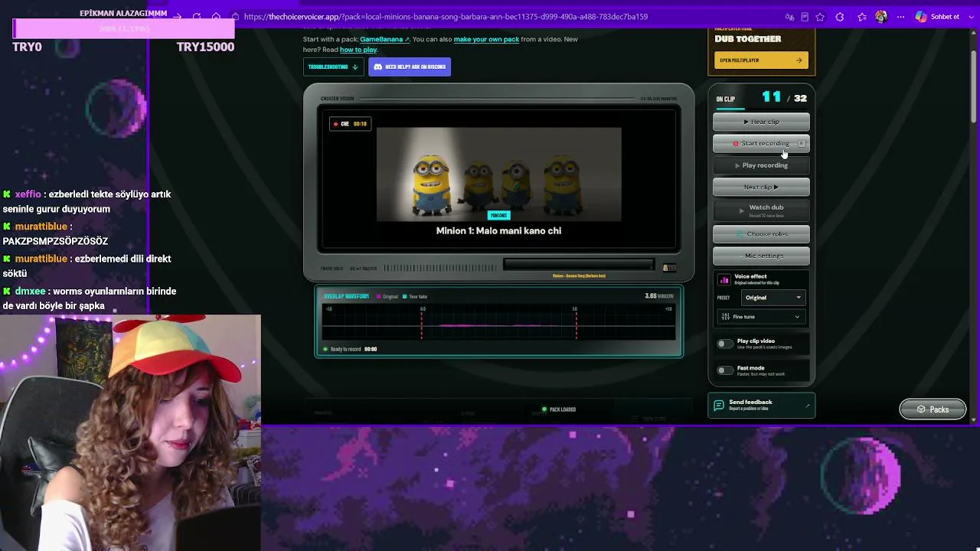Toggle the Play clip video switch

[x=724, y=344]
